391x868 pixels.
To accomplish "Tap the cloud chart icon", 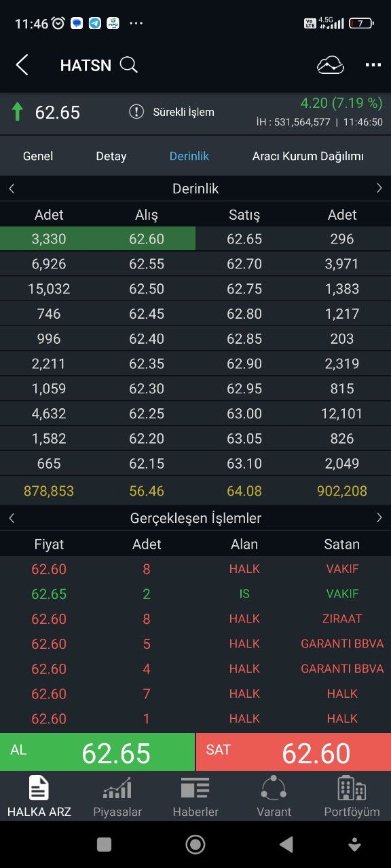I will 331,65.
